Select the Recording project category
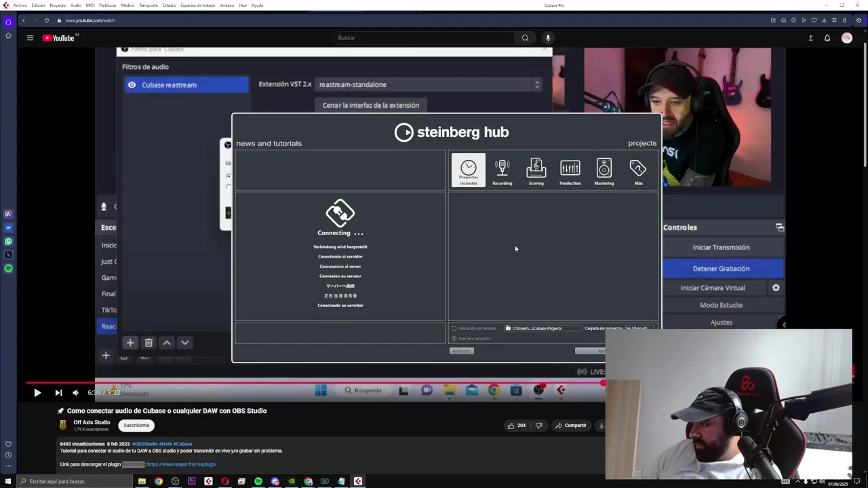 502,171
